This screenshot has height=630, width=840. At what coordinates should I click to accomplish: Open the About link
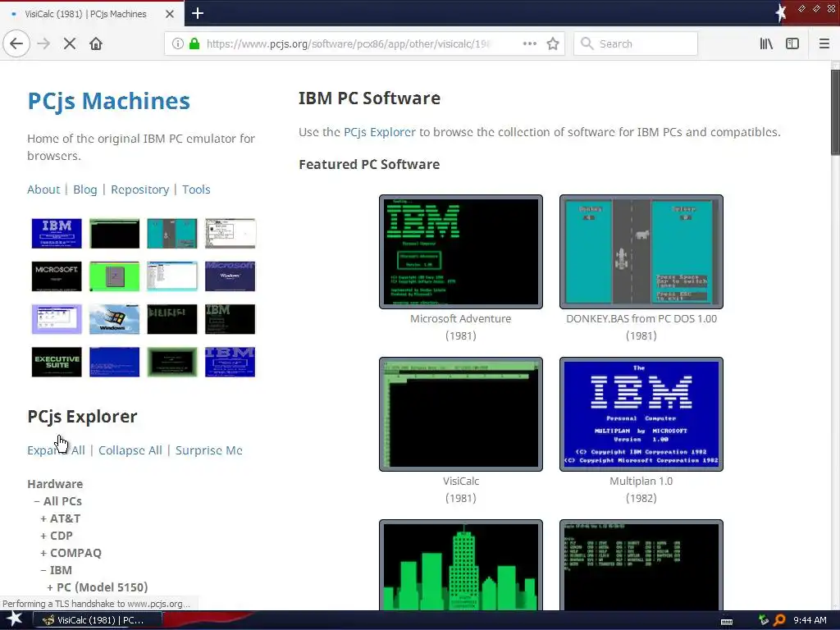(44, 189)
